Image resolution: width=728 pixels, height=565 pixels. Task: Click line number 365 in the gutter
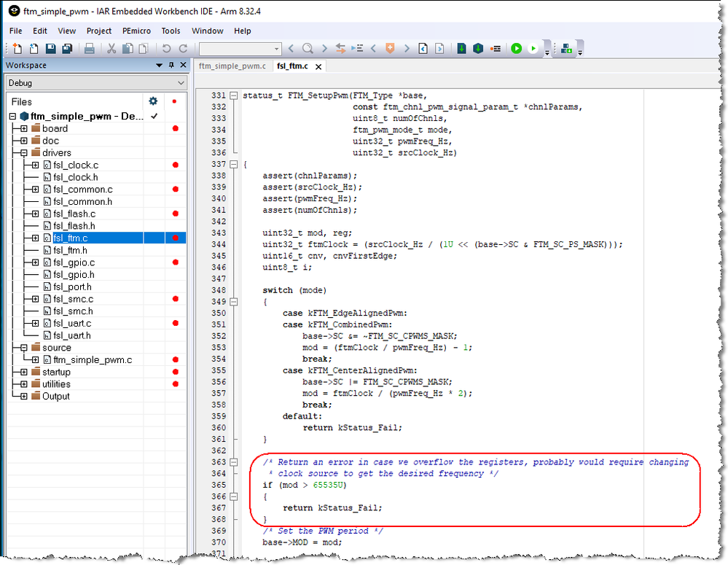click(x=219, y=485)
